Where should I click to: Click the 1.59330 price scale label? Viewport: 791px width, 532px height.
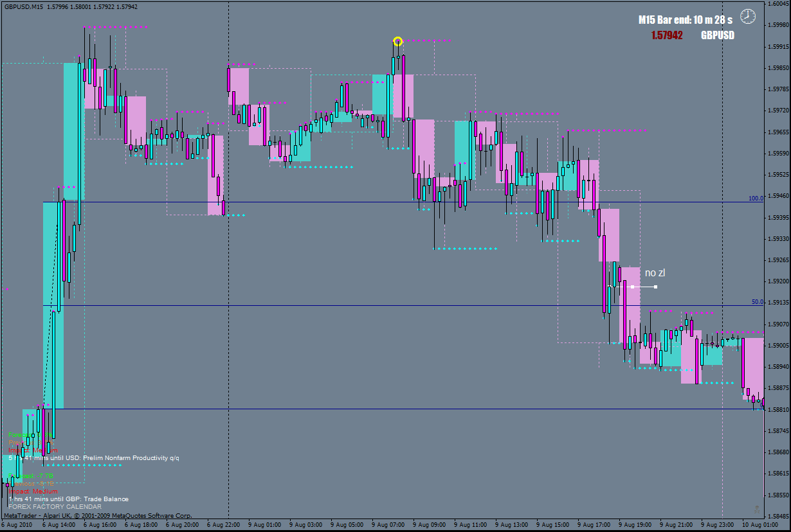click(x=778, y=238)
